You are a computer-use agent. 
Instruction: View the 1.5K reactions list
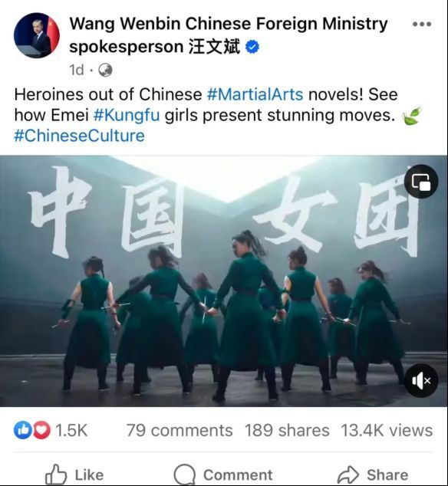[x=71, y=430]
